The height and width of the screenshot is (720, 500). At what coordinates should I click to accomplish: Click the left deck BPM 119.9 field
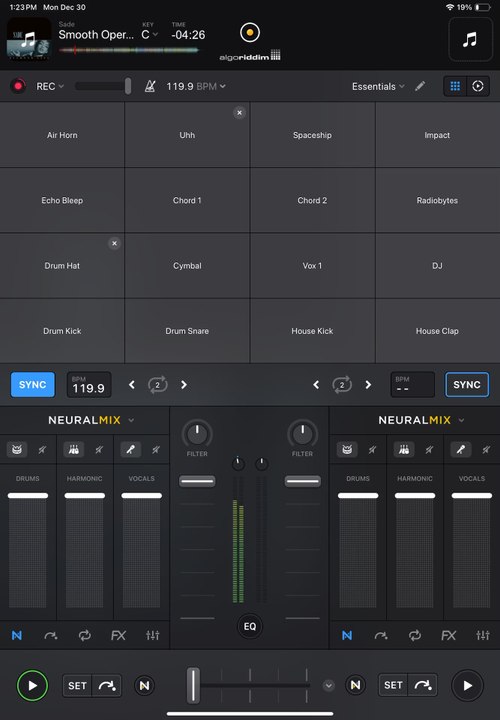89,385
